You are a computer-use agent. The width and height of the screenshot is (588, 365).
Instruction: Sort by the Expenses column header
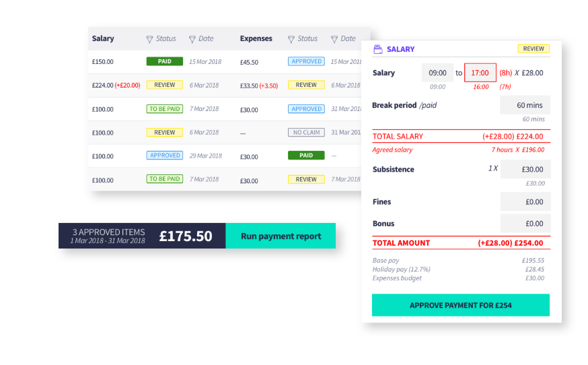coord(256,39)
